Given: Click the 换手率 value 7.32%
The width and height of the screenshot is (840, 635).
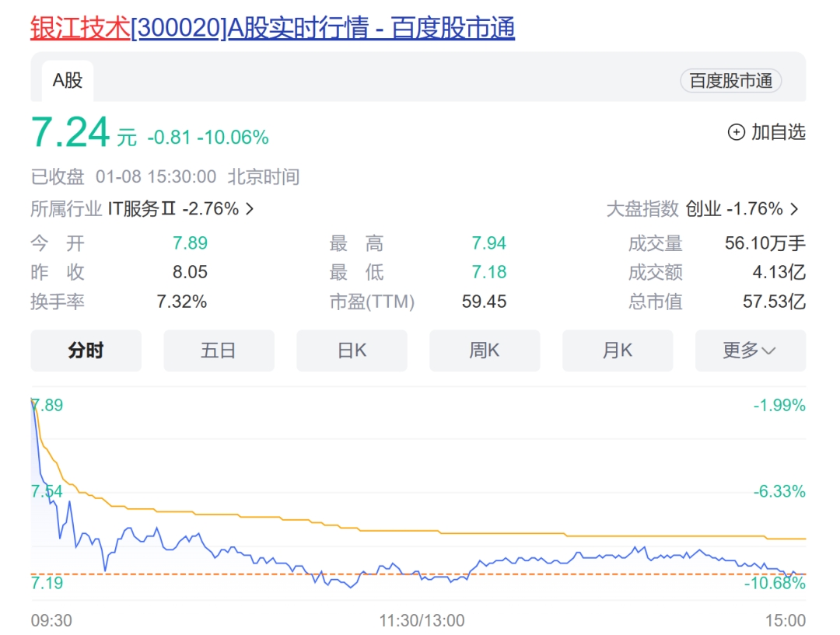Looking at the screenshot, I should tap(182, 302).
